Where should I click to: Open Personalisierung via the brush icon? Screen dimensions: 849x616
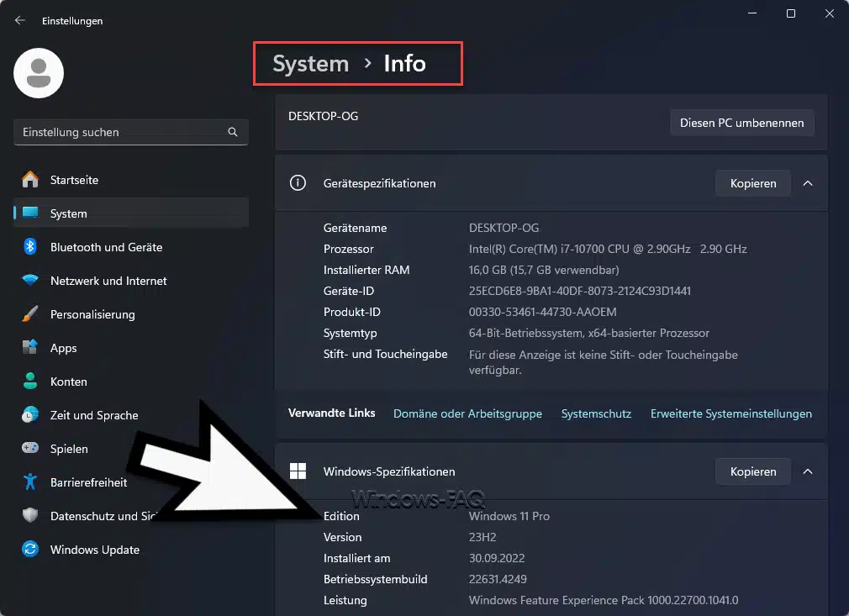pos(29,313)
